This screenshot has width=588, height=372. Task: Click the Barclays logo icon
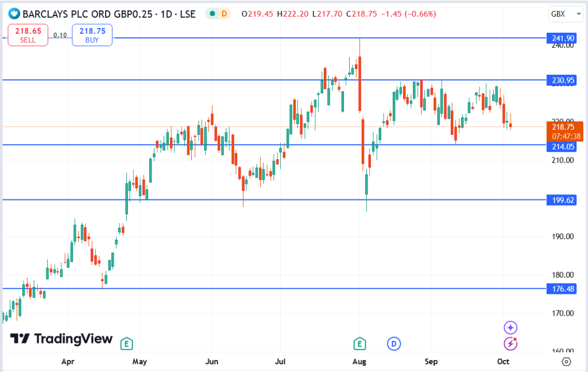14,14
